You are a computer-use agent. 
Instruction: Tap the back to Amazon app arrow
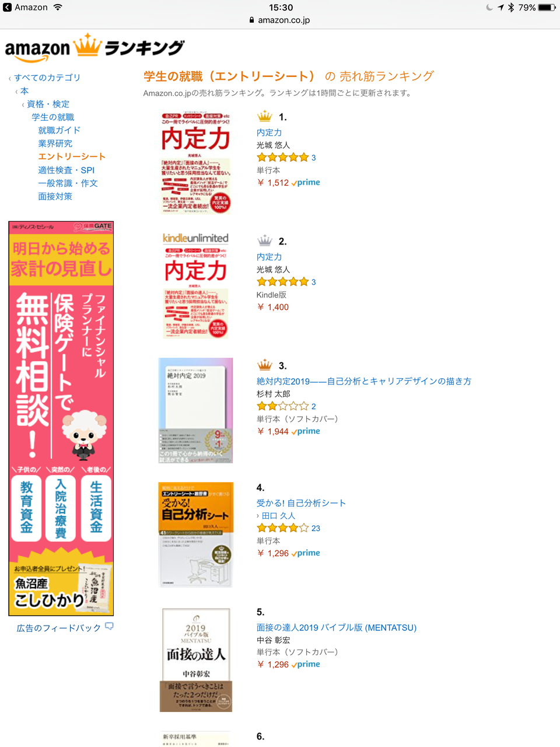tap(7, 8)
